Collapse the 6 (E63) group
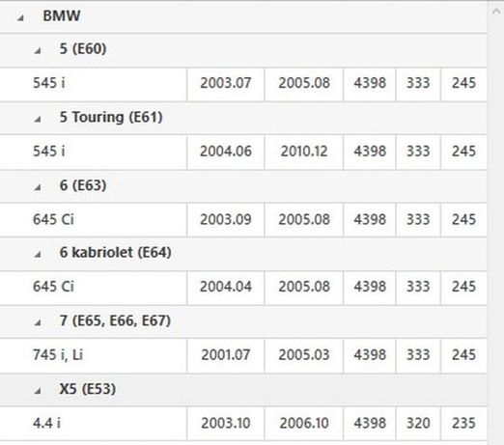Viewport: 504px width, 445px height. point(38,187)
